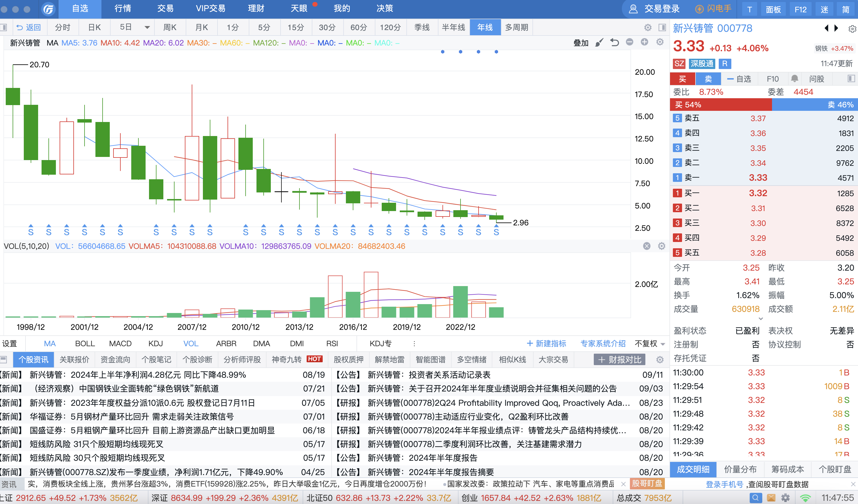Toggle the MACD indicator

120,344
